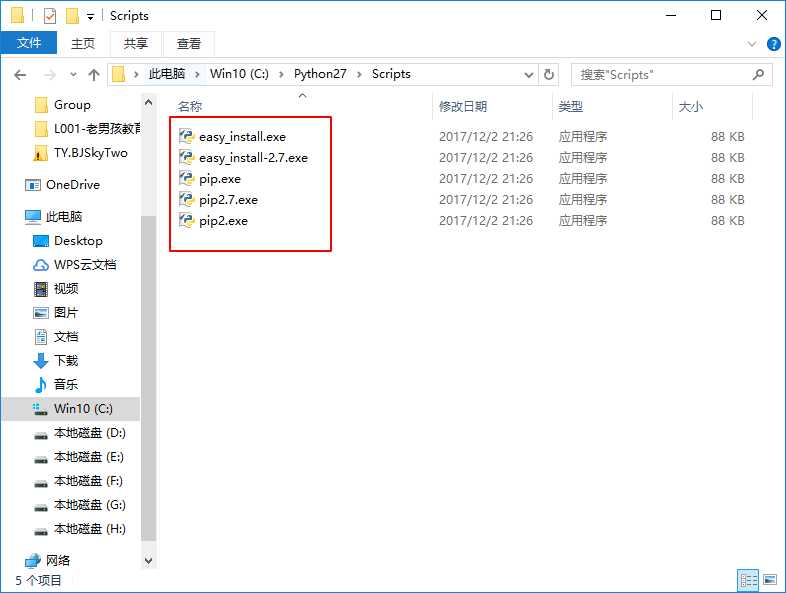The height and width of the screenshot is (593, 786).
Task: Open address bar history dropdown
Action: (x=528, y=75)
